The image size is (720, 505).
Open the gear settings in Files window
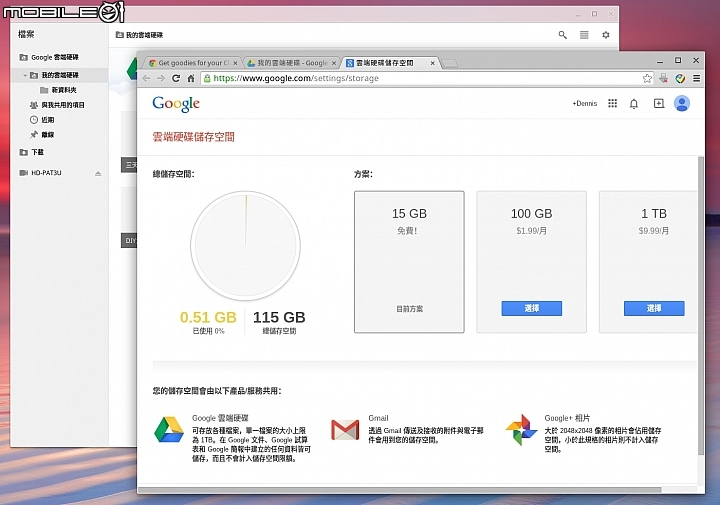click(x=606, y=35)
